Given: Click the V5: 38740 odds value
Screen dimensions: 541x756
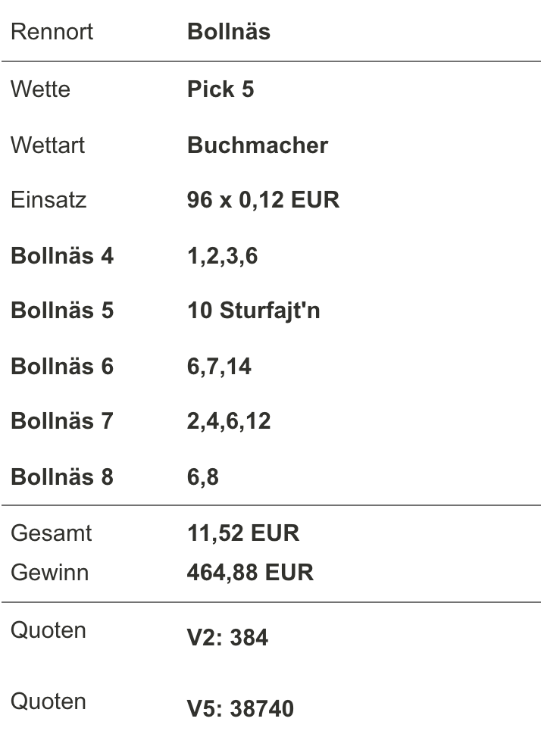Looking at the screenshot, I should pos(240,709).
